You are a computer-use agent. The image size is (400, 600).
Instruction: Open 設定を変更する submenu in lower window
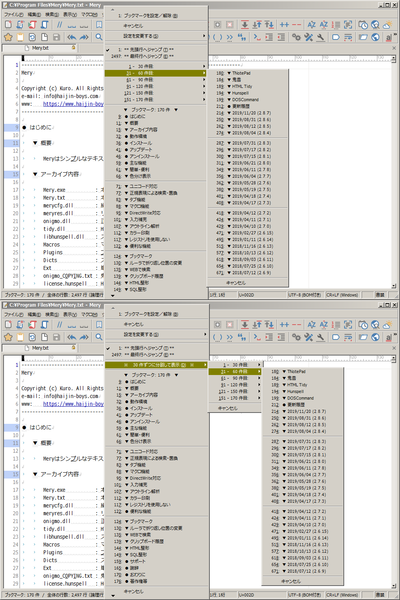(x=157, y=334)
